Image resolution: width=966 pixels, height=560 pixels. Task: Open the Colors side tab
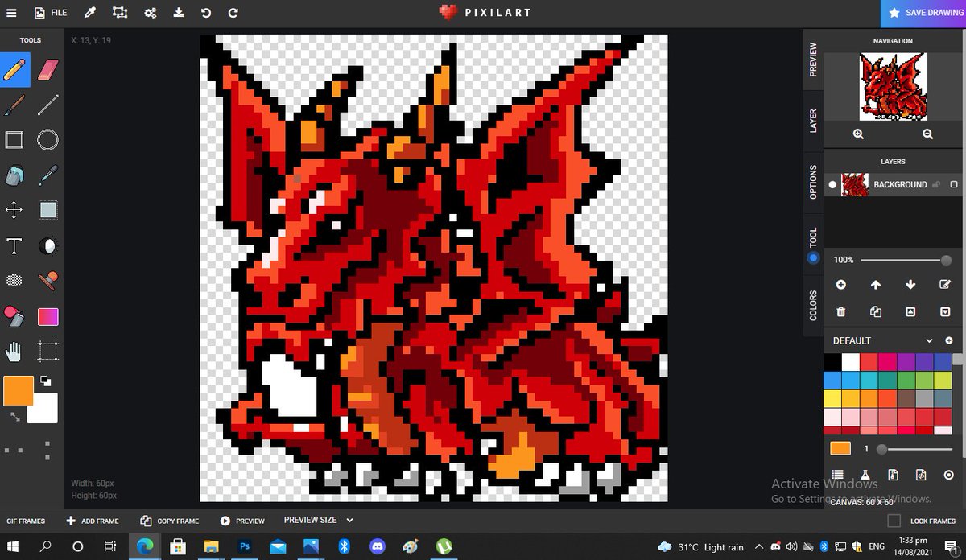(813, 305)
